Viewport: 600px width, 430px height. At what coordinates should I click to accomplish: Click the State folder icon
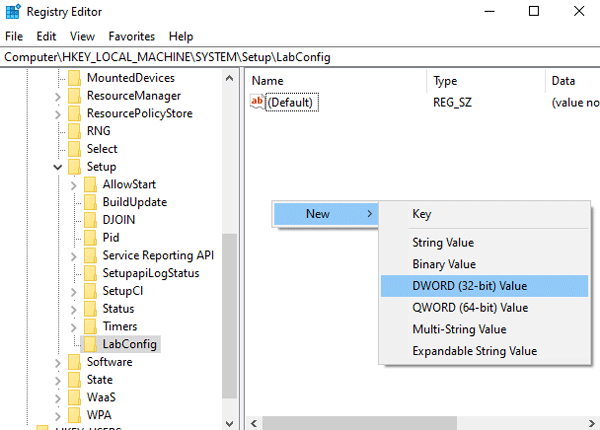[x=75, y=380]
